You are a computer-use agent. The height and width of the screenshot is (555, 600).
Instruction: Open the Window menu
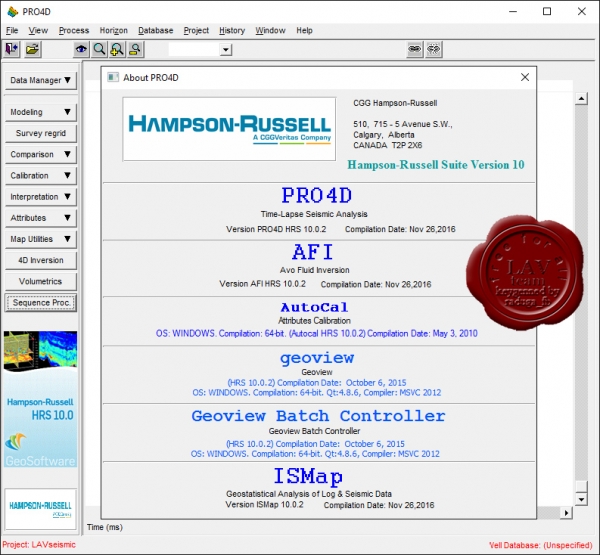[x=271, y=31]
